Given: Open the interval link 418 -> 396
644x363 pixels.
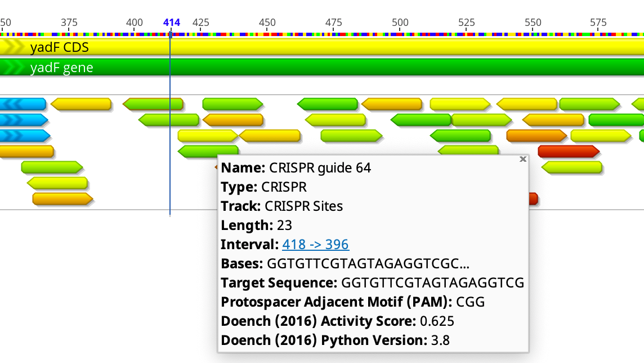Looking at the screenshot, I should point(315,244).
